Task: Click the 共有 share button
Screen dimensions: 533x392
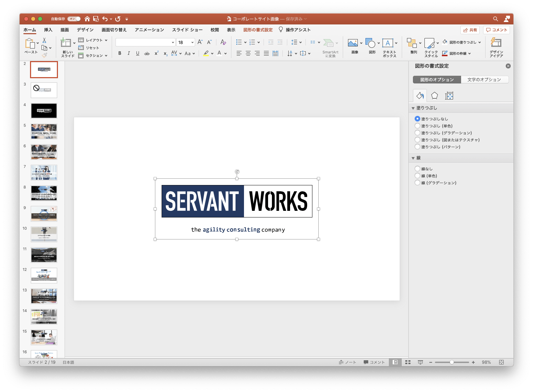Action: coord(470,30)
